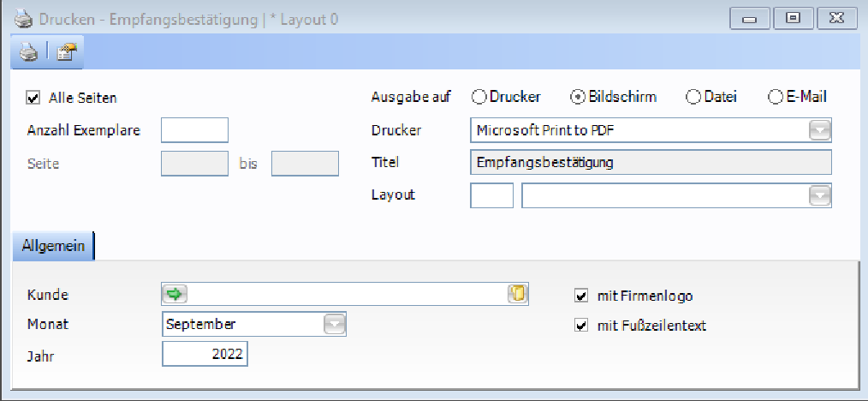Click the Anzahl Exemplare input field
The image size is (868, 401).
[x=195, y=130]
